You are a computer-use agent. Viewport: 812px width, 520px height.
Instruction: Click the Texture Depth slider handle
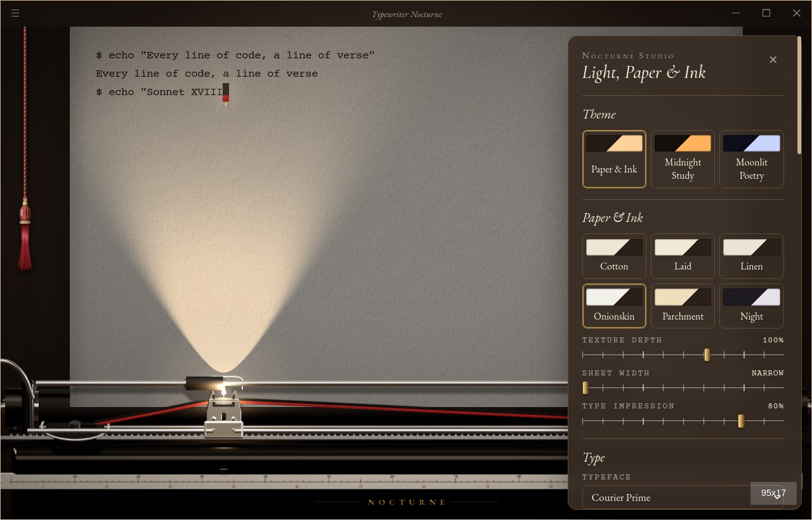(707, 355)
